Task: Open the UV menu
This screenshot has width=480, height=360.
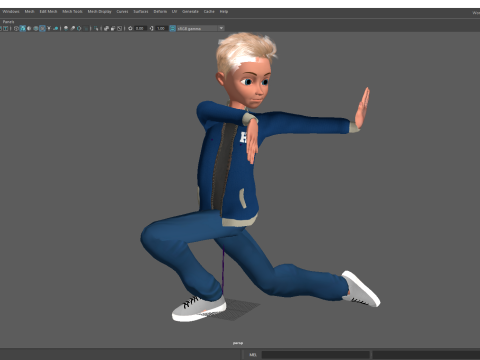Action: [174, 11]
